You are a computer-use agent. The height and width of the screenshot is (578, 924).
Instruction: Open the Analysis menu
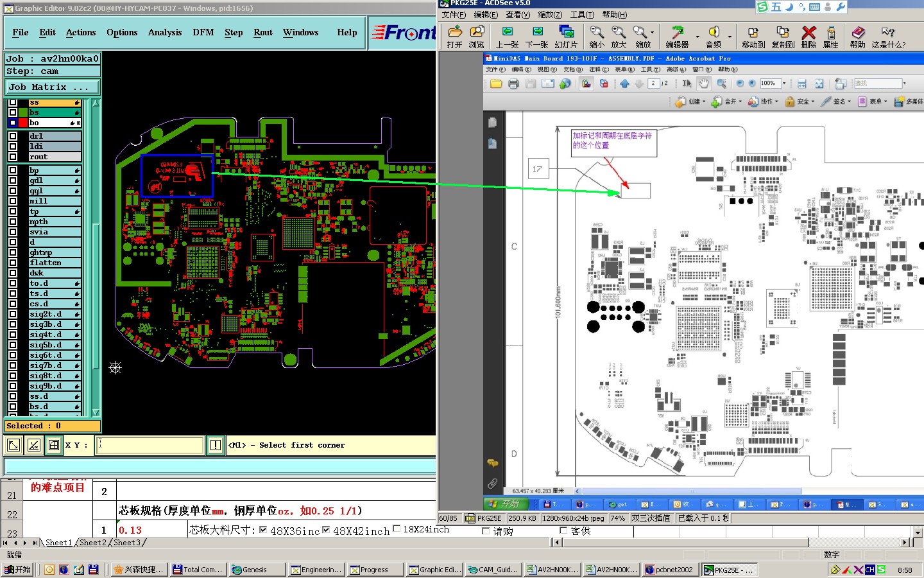[x=165, y=32]
